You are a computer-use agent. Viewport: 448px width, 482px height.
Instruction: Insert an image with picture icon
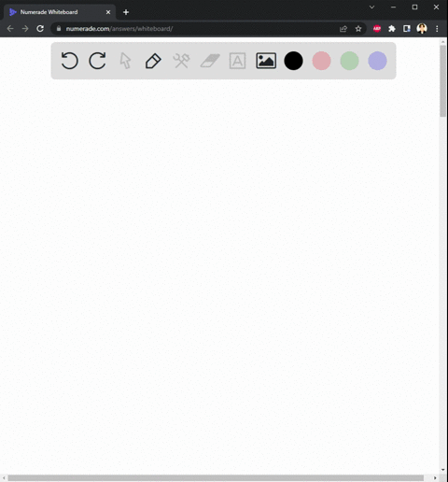coord(266,61)
